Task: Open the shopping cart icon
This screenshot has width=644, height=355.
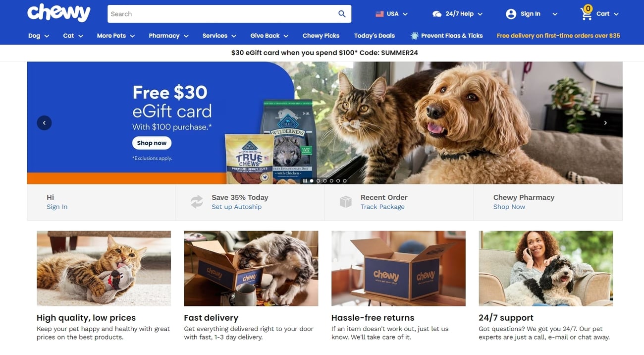Action: point(587,13)
